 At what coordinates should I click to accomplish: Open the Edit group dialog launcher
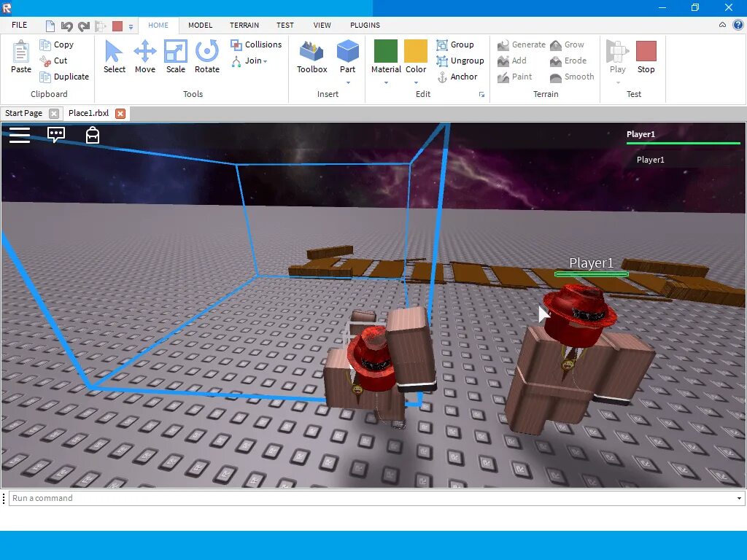(481, 94)
